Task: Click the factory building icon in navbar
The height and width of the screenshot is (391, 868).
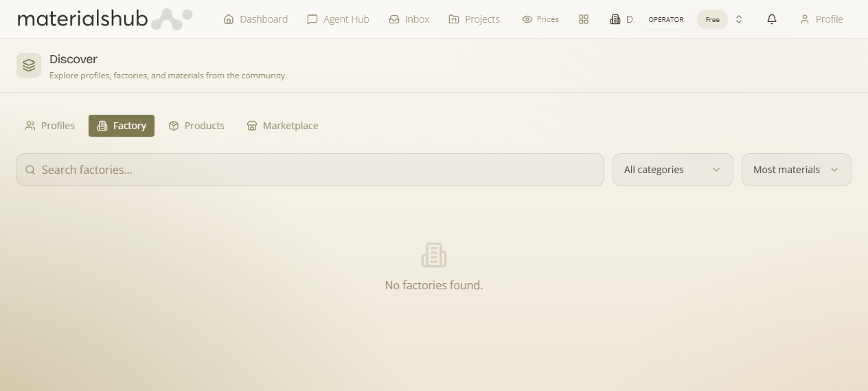Action: pyautogui.click(x=615, y=19)
